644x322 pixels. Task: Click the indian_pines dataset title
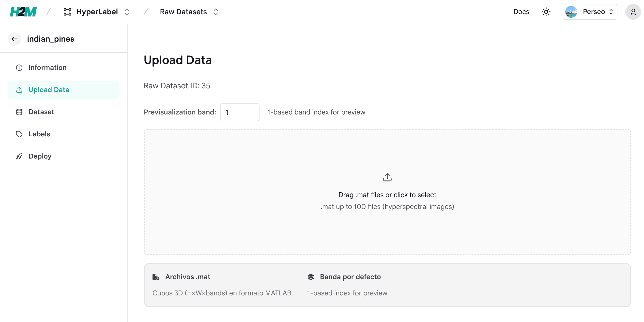point(50,39)
